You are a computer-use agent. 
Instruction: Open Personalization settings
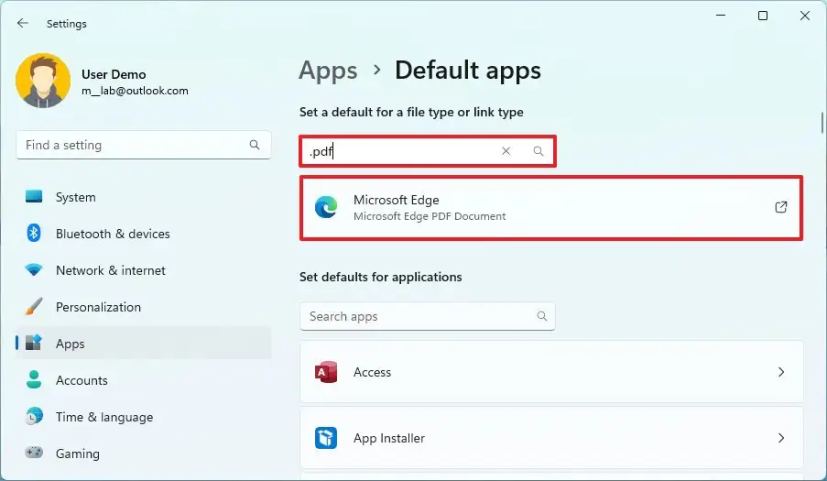[143, 306]
